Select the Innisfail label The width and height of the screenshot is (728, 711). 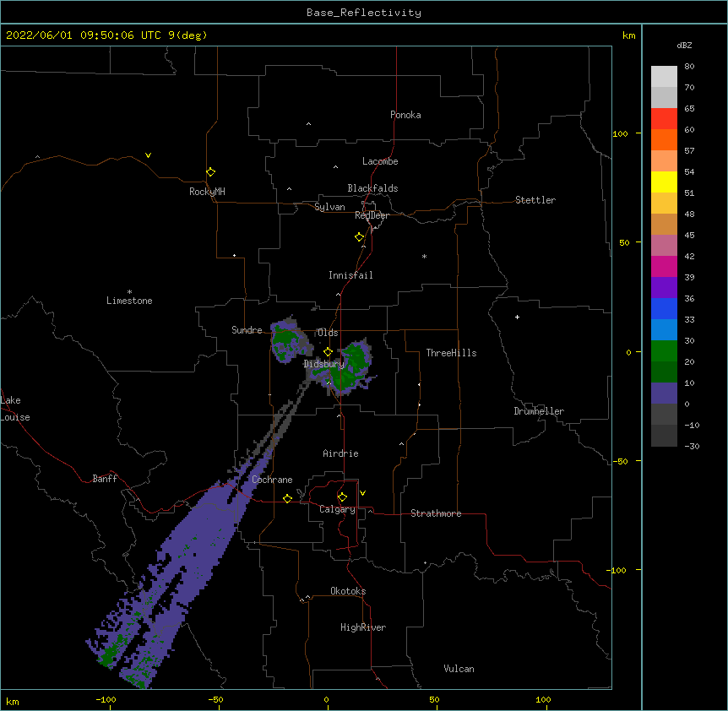[350, 275]
